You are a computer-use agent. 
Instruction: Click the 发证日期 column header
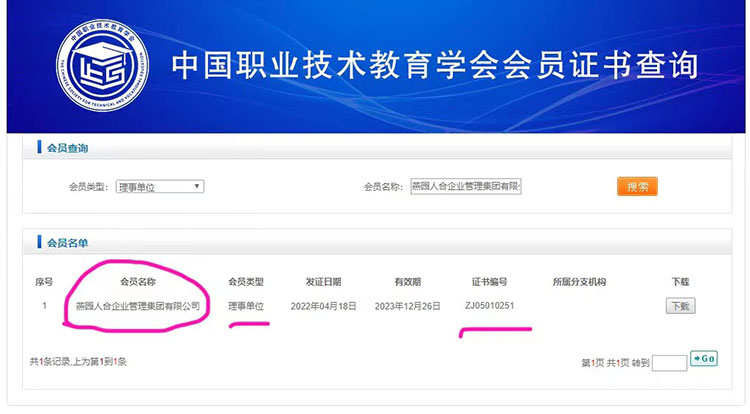point(323,282)
